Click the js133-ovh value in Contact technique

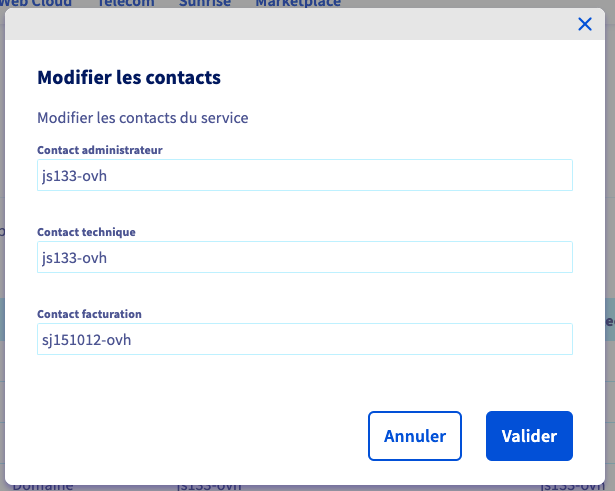pyautogui.click(x=74, y=257)
